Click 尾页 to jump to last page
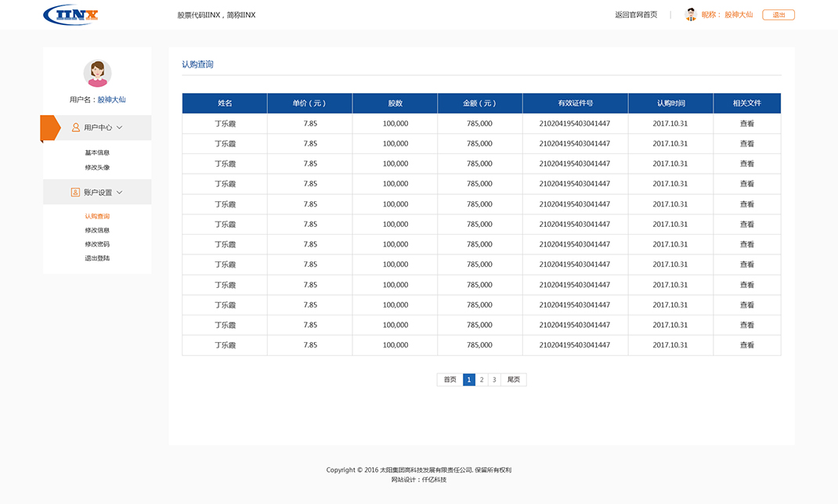The image size is (838, 504). point(513,379)
